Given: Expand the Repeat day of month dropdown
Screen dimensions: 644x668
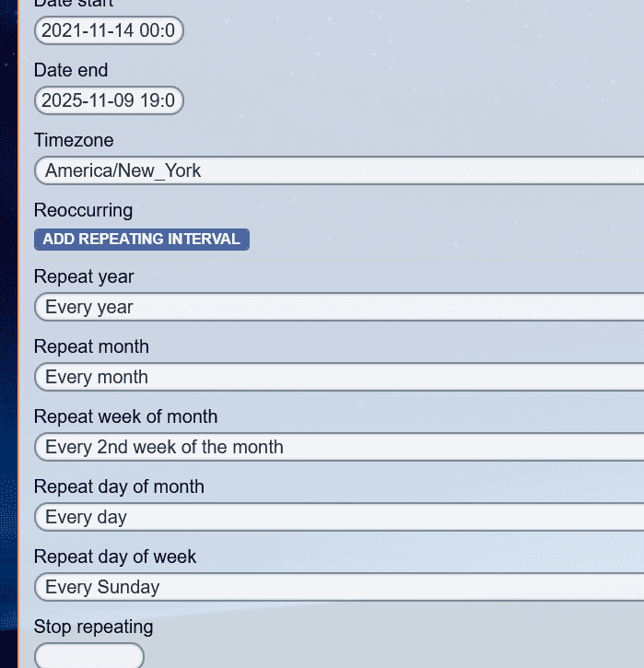Looking at the screenshot, I should pos(338,517).
